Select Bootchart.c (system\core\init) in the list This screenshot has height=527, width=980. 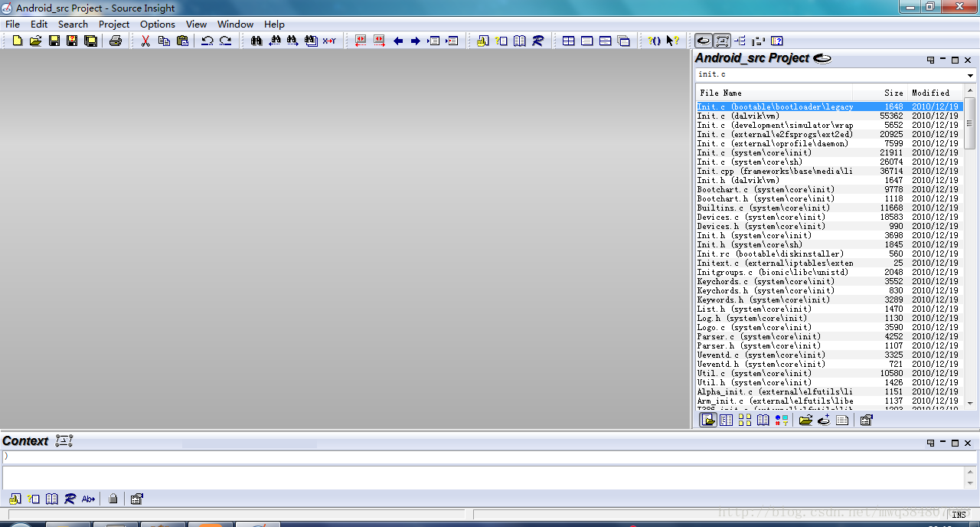pos(828,189)
